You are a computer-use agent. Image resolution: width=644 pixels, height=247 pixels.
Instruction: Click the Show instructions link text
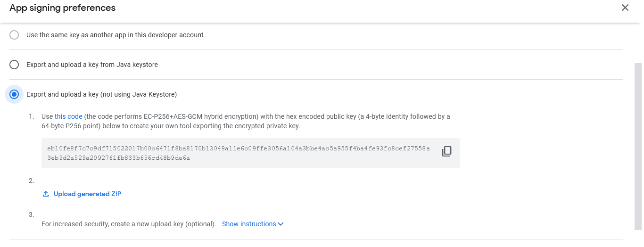click(x=249, y=224)
